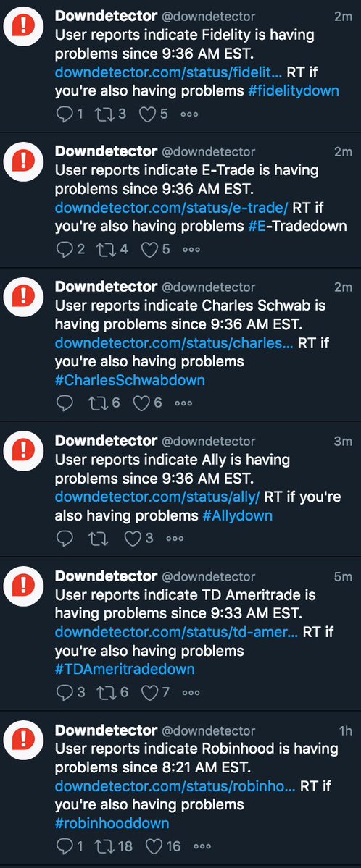Like the E-Trade outage tweet

tap(149, 250)
